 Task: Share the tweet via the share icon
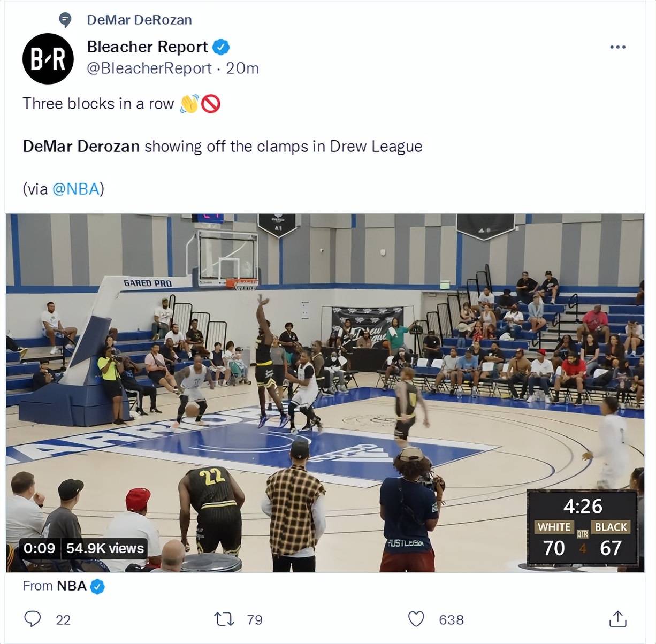[617, 619]
